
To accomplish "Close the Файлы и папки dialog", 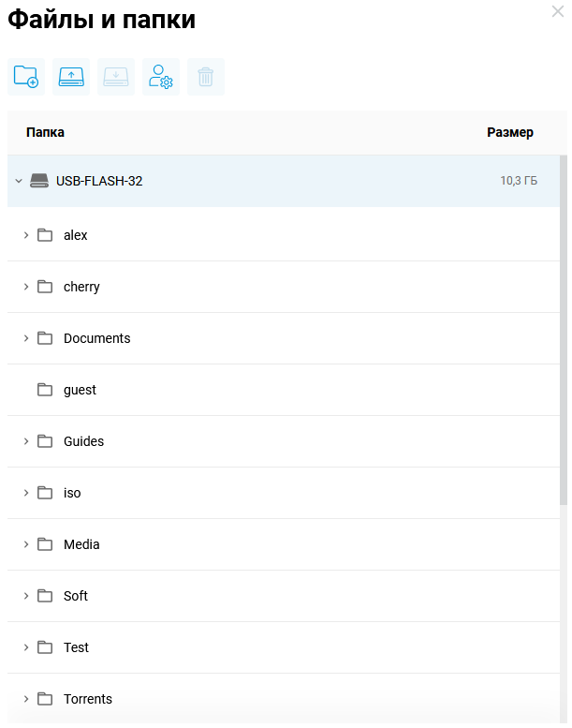I will [x=559, y=11].
